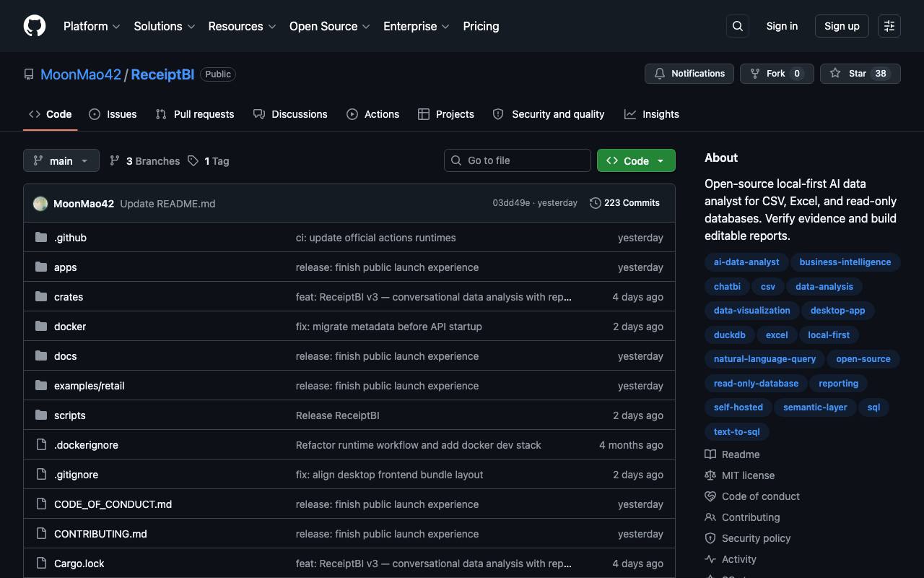The width and height of the screenshot is (924, 578).
Task: Click the folder icon for docker
Action: click(41, 326)
